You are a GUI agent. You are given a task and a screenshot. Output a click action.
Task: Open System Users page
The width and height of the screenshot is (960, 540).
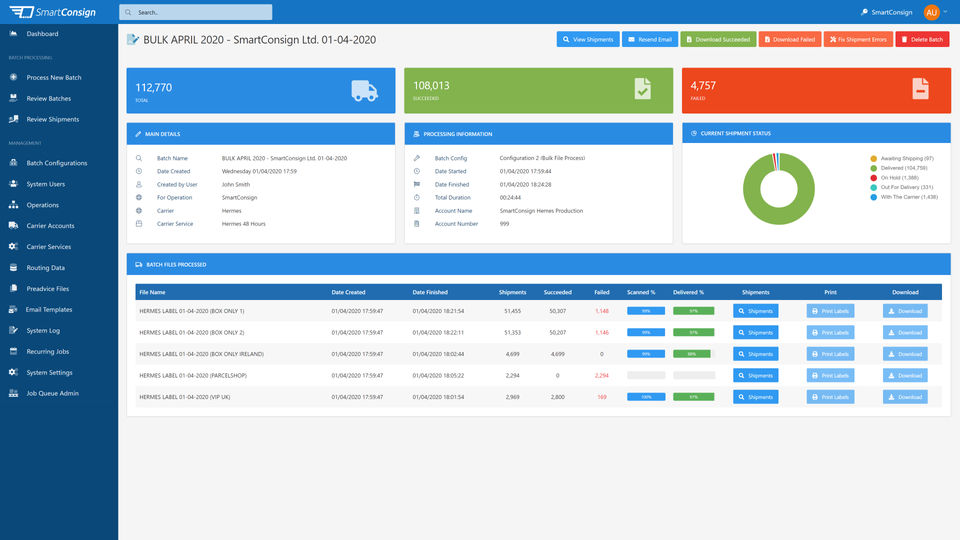[45, 184]
